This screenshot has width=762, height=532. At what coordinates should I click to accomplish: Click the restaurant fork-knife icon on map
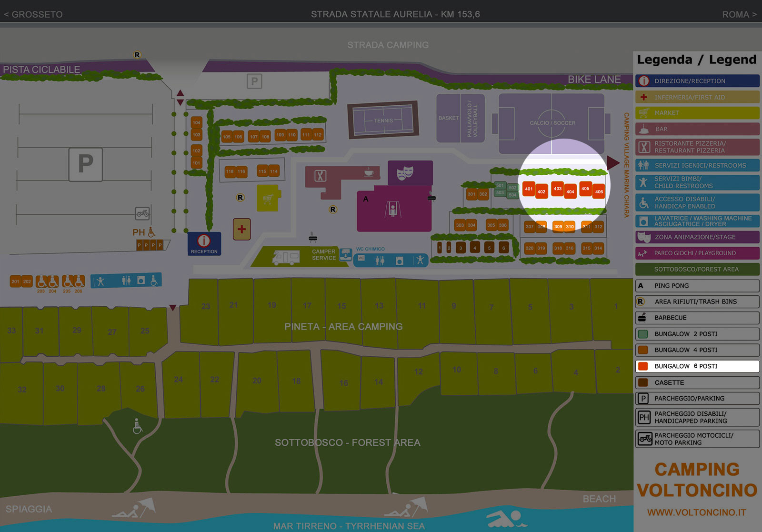[x=320, y=176]
